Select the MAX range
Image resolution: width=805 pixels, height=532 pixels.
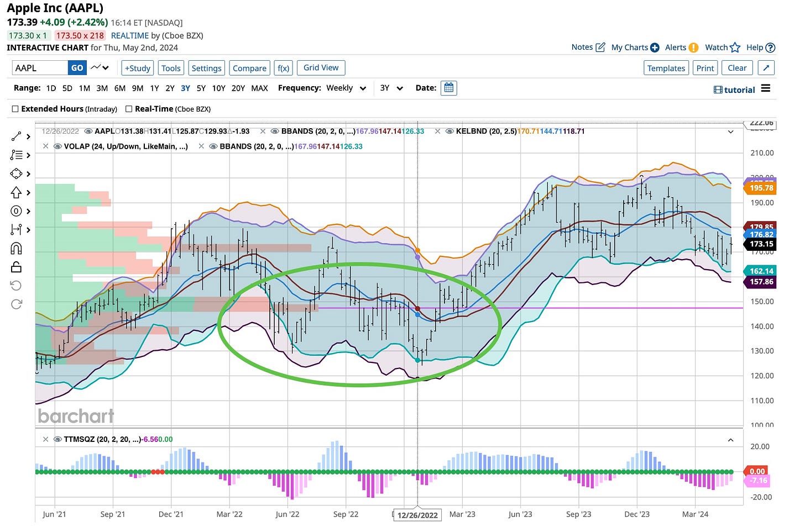(259, 88)
